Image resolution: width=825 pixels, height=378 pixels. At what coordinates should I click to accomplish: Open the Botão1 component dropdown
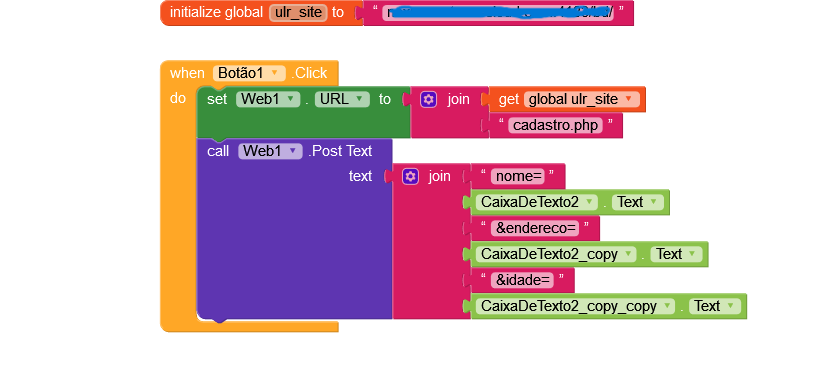pyautogui.click(x=249, y=73)
